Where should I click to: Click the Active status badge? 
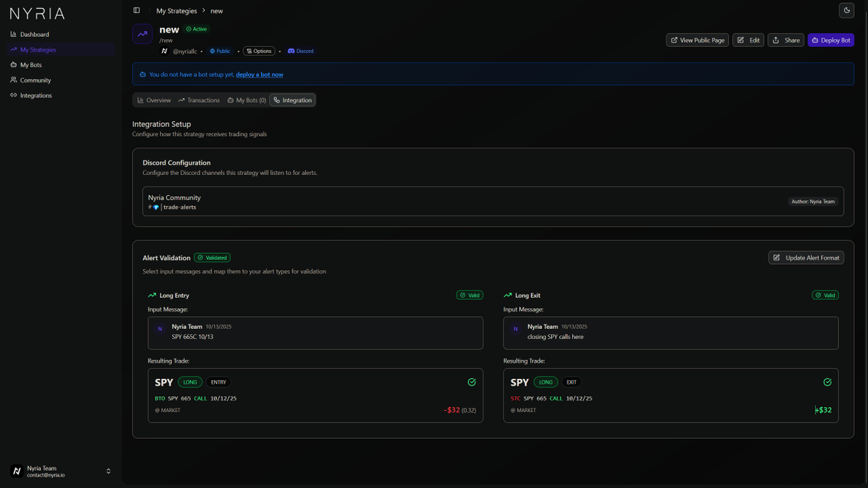(196, 30)
